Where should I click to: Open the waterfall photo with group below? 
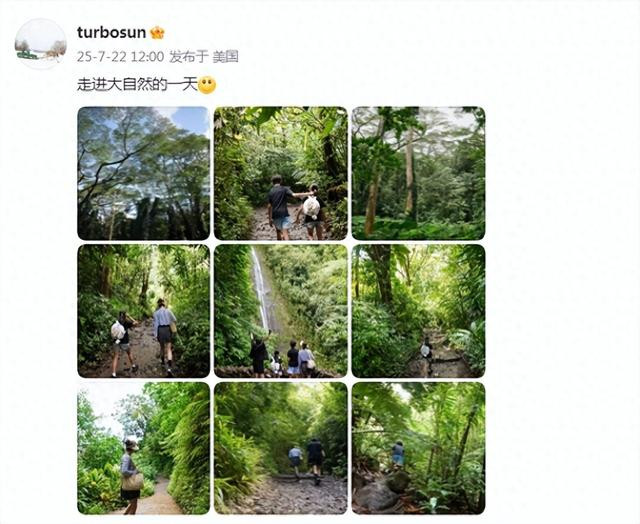click(281, 311)
